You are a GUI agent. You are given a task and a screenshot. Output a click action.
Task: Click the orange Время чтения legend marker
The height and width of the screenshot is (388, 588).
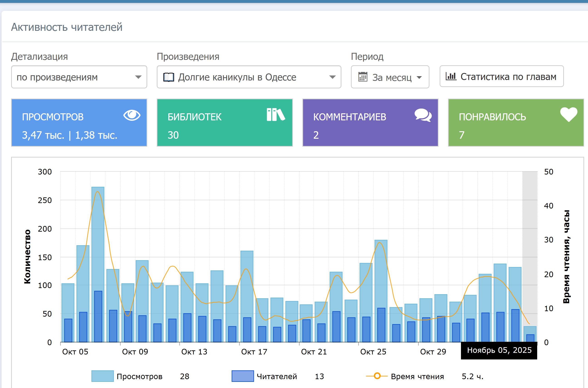[x=377, y=376]
